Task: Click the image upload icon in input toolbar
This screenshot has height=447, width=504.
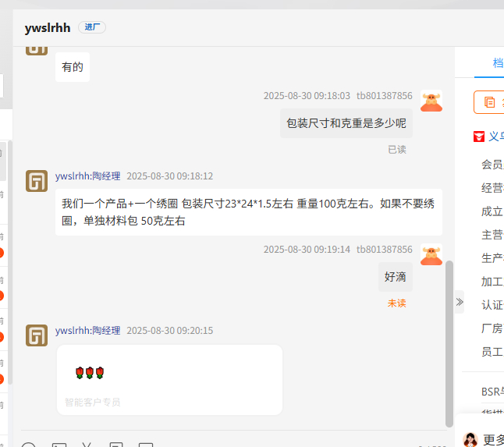Action: [x=59, y=445]
